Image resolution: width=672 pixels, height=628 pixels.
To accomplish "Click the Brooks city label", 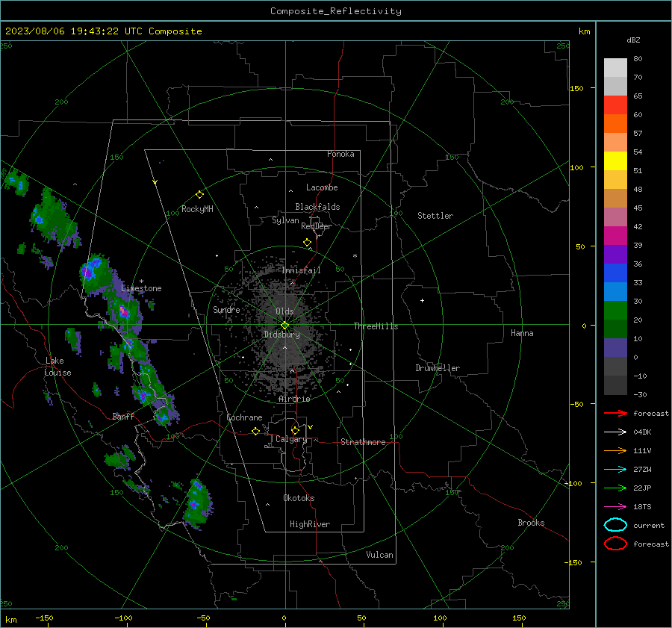I will pyautogui.click(x=531, y=523).
